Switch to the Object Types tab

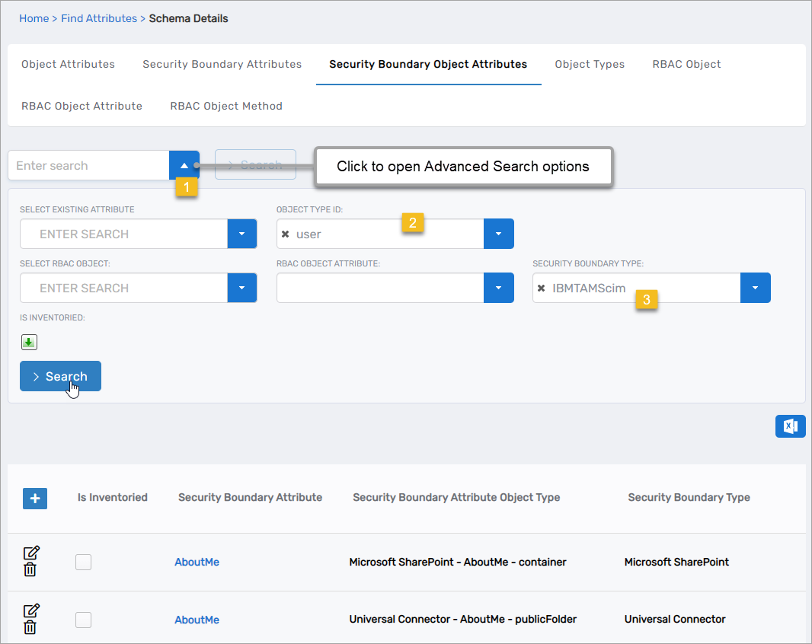[590, 65]
